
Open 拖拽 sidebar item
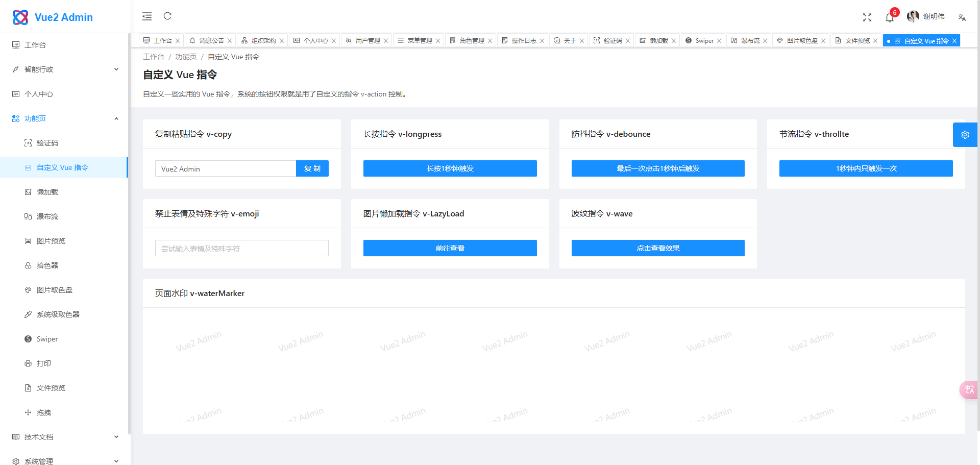[x=64, y=412]
